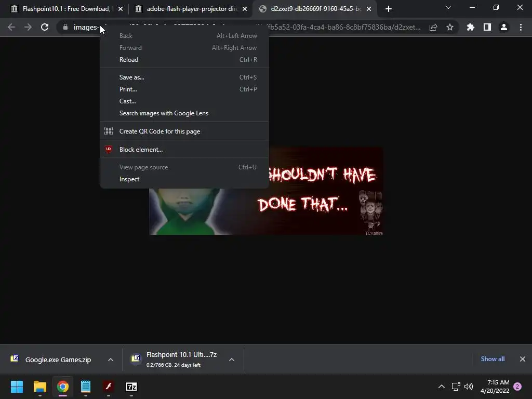The height and width of the screenshot is (399, 532).
Task: Choose Search images with Google Lens
Action: 184,113
